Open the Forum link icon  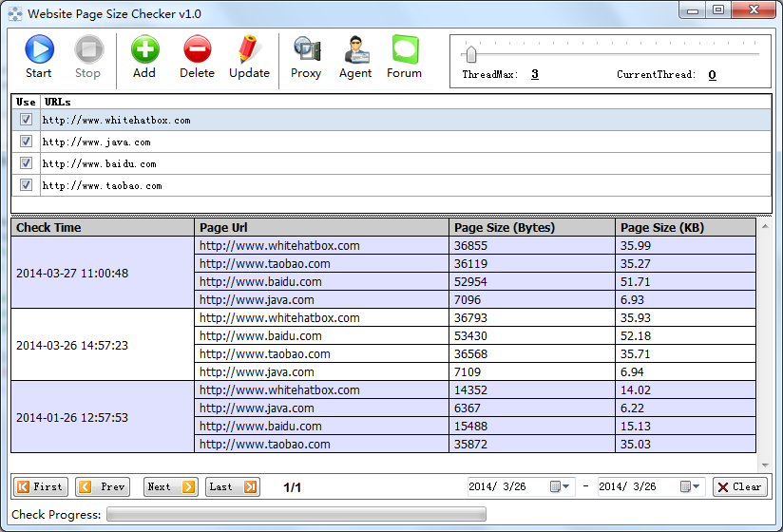[x=405, y=57]
